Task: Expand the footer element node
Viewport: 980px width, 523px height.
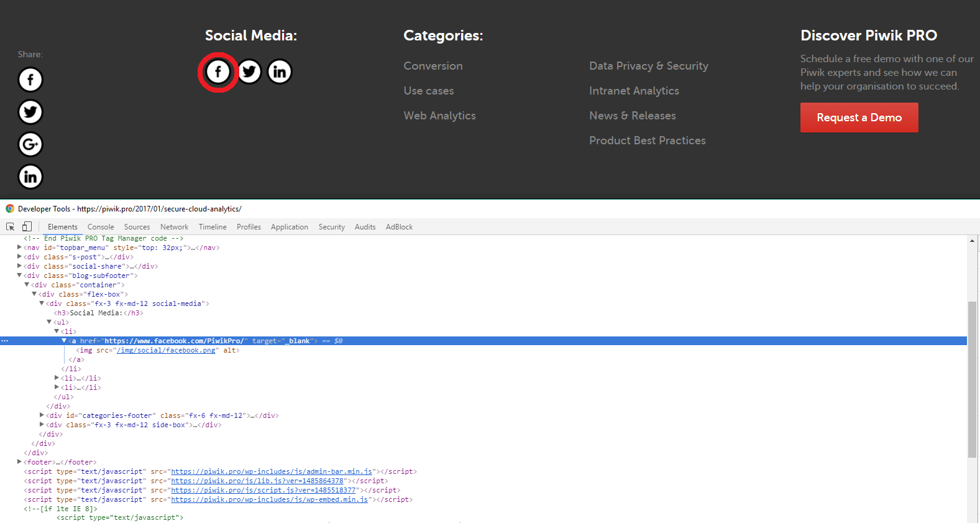Action: [19, 462]
